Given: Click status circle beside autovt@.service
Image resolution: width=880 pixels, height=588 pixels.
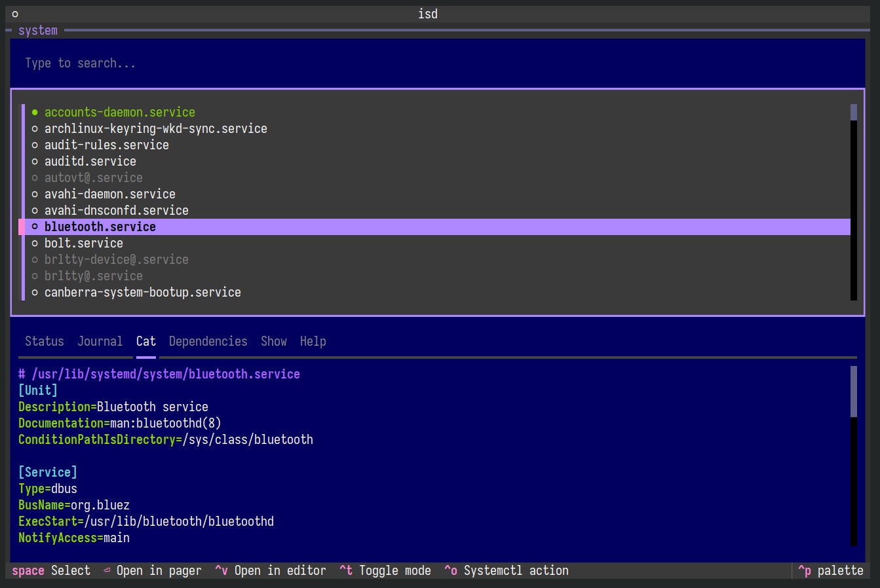Looking at the screenshot, I should 35,177.
